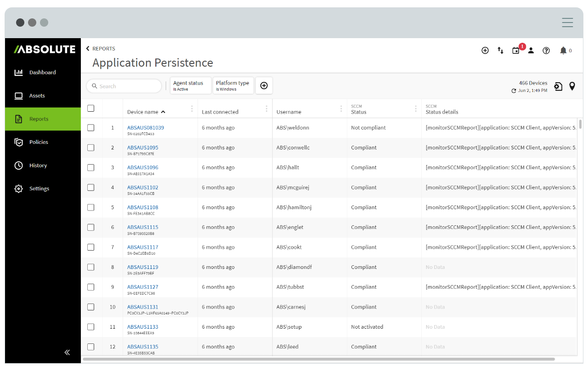Open the device geolocation map view
The height and width of the screenshot is (371, 588).
tap(572, 86)
